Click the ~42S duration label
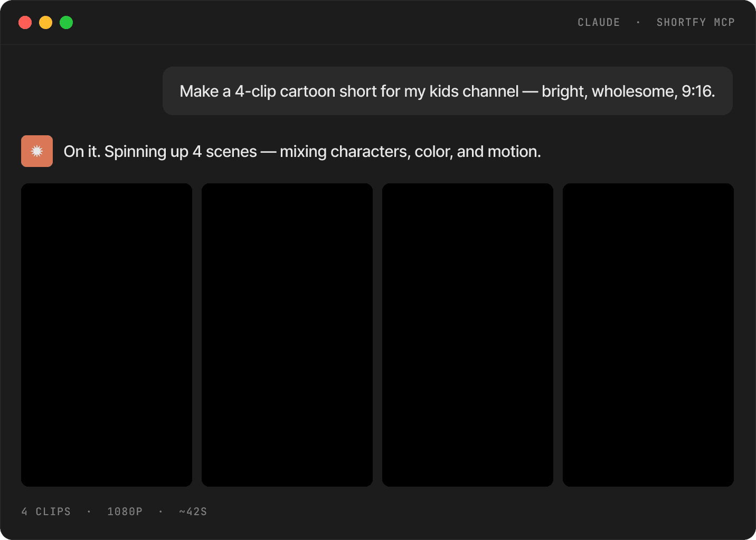Screen dimensions: 756x540 pyautogui.click(x=193, y=511)
